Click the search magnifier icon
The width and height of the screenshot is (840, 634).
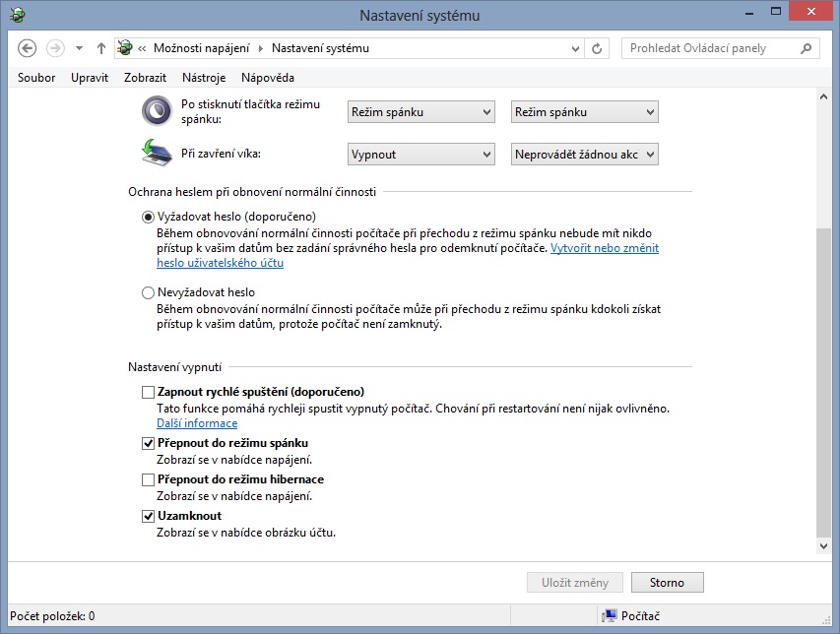point(806,48)
